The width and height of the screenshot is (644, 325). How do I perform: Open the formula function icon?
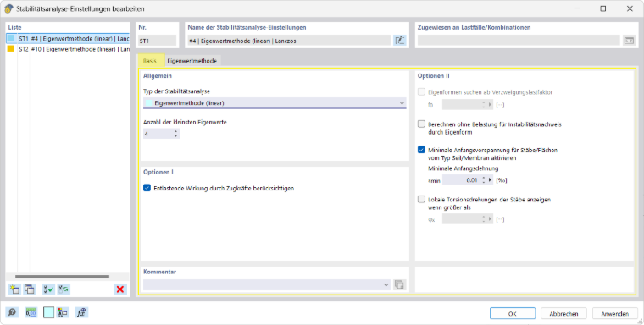[x=81, y=312]
